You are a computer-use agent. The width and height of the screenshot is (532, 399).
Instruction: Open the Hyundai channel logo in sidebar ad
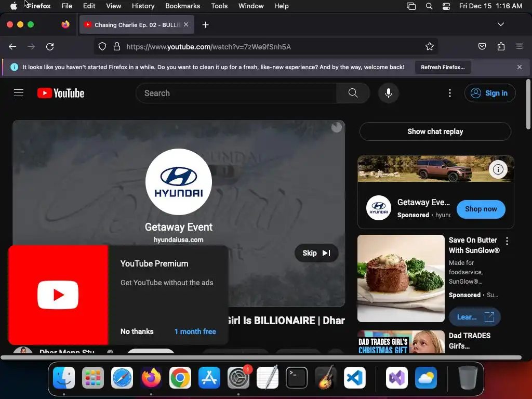[x=378, y=208]
